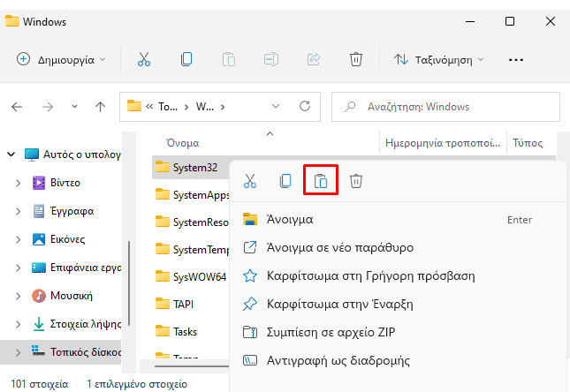Click the navigation pane vertical scrollbar
This screenshot has height=392, width=570.
(129, 283)
